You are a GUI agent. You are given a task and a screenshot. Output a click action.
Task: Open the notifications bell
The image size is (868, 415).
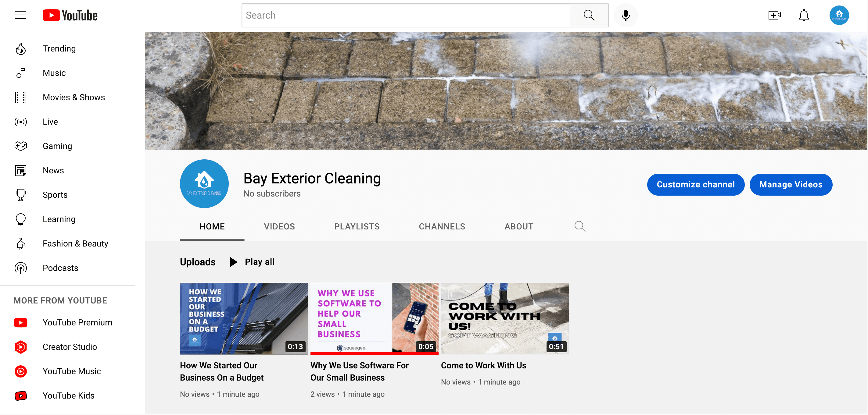coord(804,15)
